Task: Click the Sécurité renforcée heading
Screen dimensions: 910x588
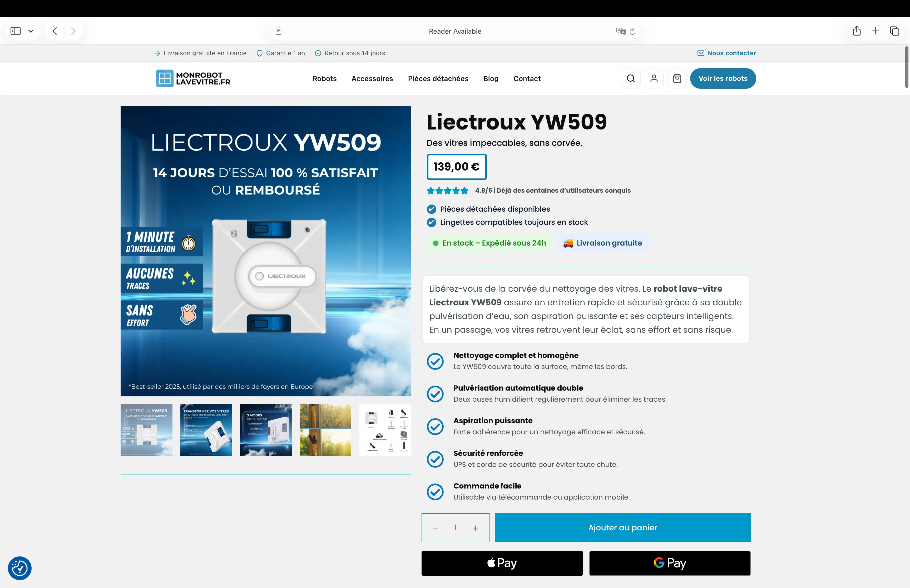Action: (x=488, y=453)
